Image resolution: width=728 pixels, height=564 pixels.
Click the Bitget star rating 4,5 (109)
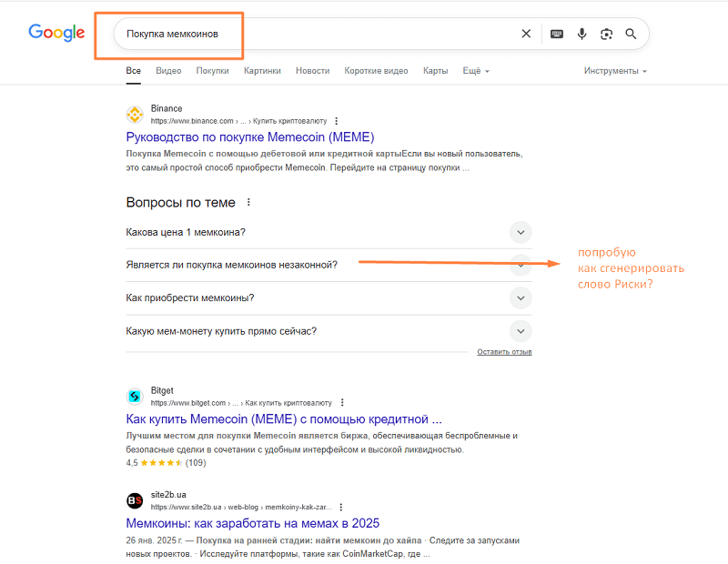[x=166, y=463]
